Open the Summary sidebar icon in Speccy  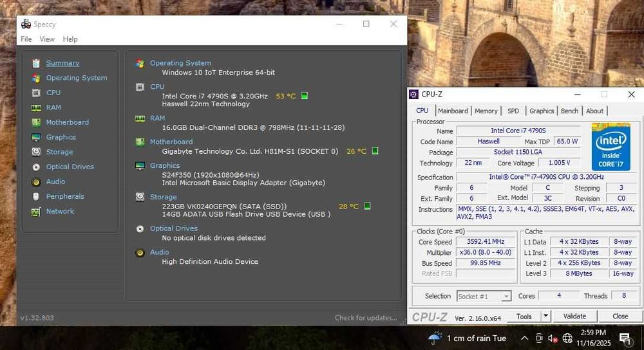tap(36, 63)
